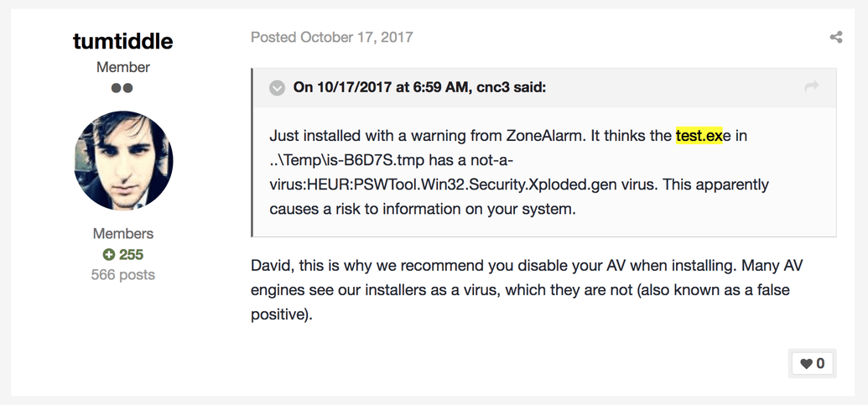This screenshot has width=868, height=405.
Task: Click tumtiddle's profile avatar photo
Action: pos(123,161)
